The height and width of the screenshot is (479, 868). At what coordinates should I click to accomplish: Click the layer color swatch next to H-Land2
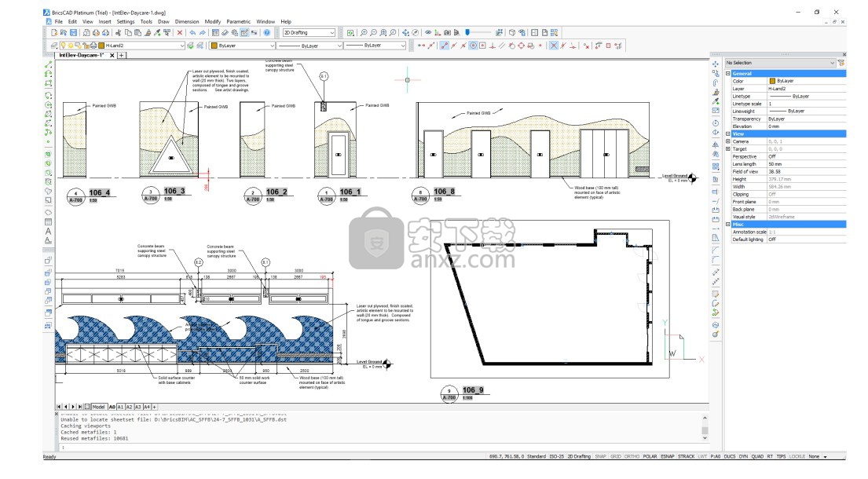point(101,46)
